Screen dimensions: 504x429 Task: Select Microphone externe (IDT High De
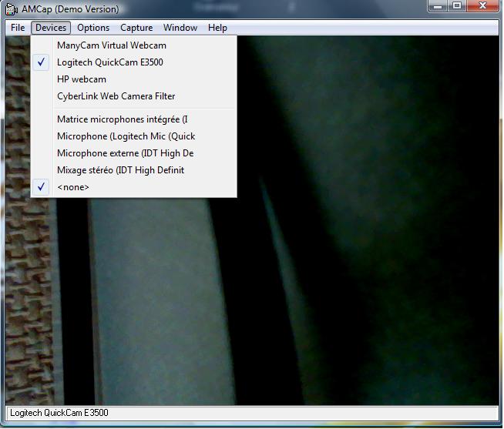134,153
